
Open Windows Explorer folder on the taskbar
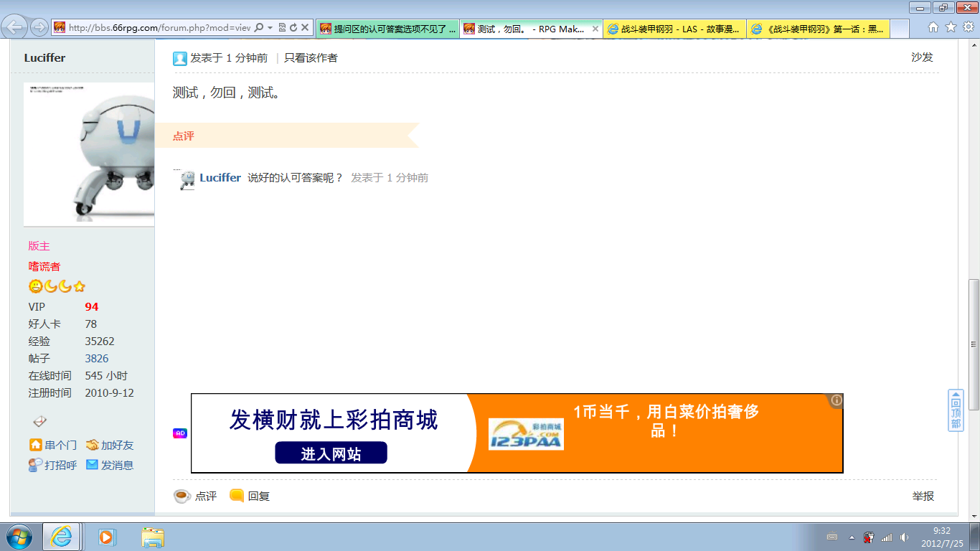[x=153, y=537]
